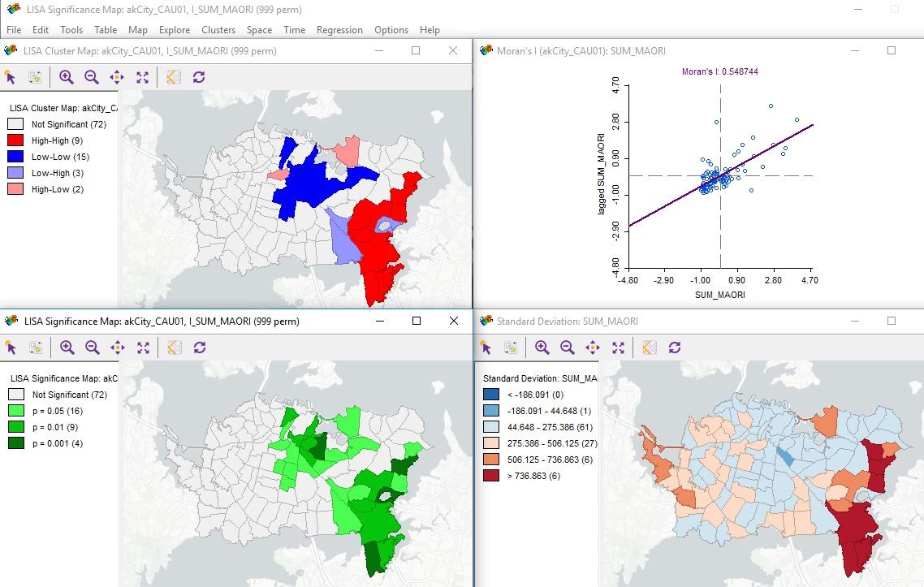Open the Explore menu
This screenshot has height=587, width=924.
[175, 30]
